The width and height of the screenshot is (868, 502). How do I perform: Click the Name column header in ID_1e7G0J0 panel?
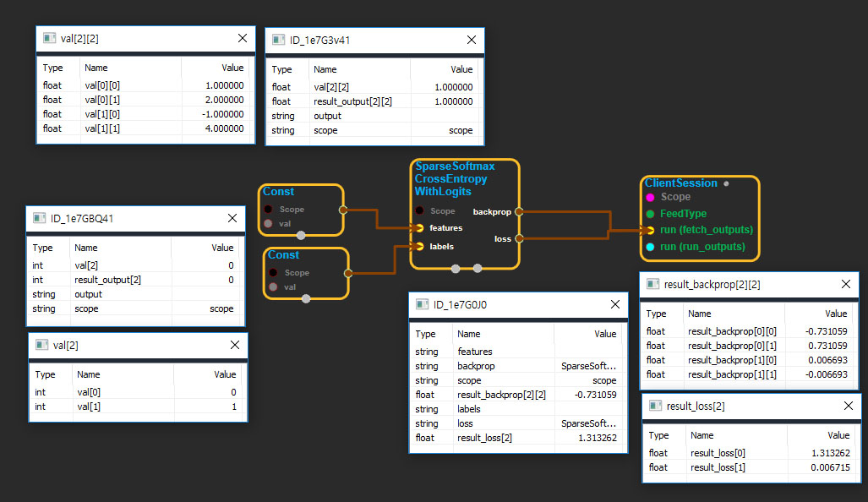click(x=468, y=334)
